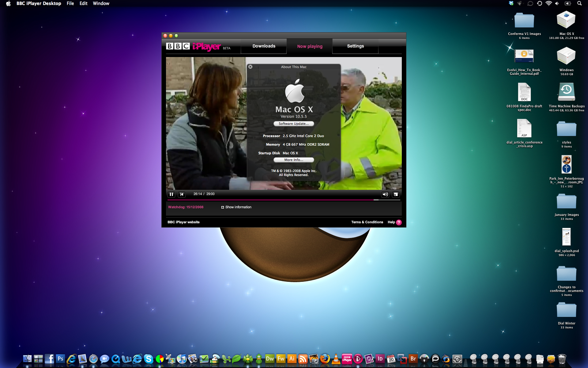Click the skip-to-start playback icon

(182, 194)
